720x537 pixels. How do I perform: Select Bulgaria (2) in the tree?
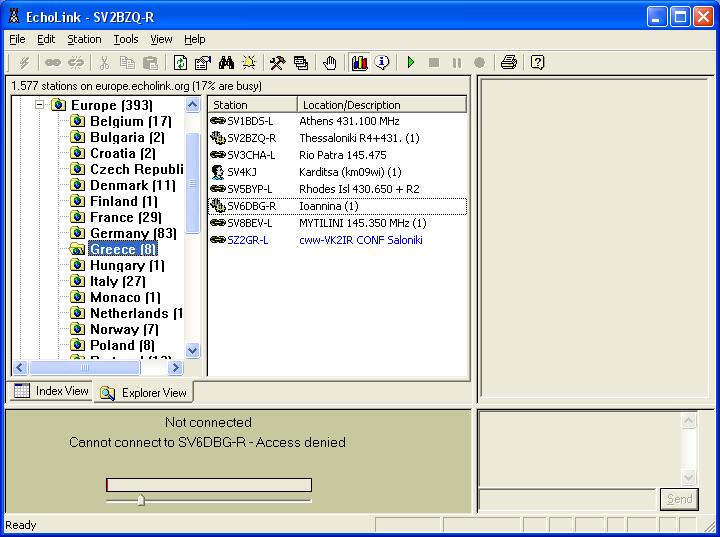click(127, 137)
